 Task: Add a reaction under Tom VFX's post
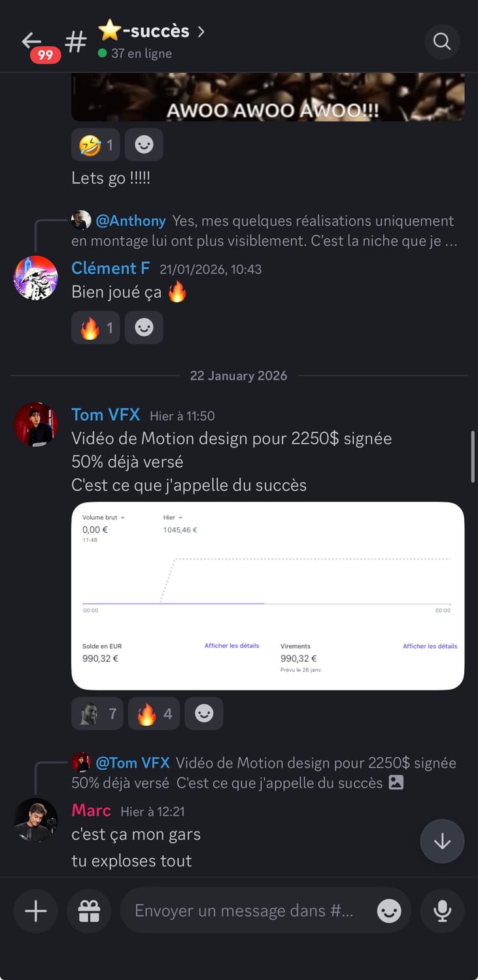(x=204, y=713)
